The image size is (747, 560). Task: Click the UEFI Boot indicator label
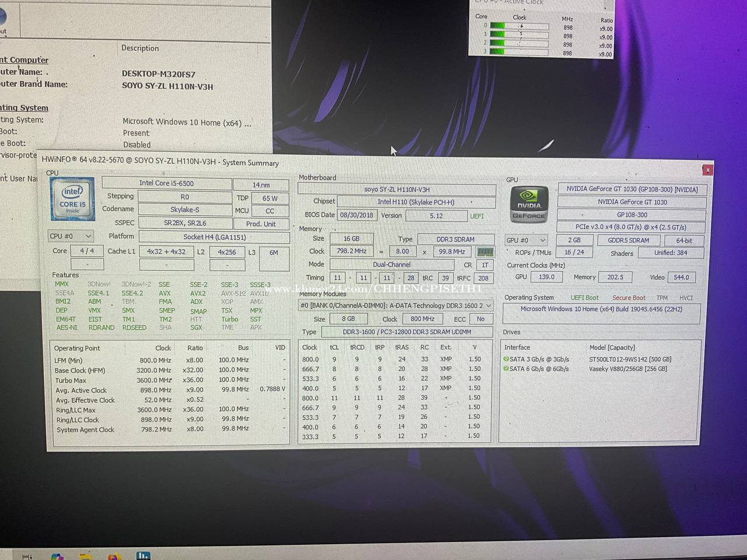click(x=584, y=297)
